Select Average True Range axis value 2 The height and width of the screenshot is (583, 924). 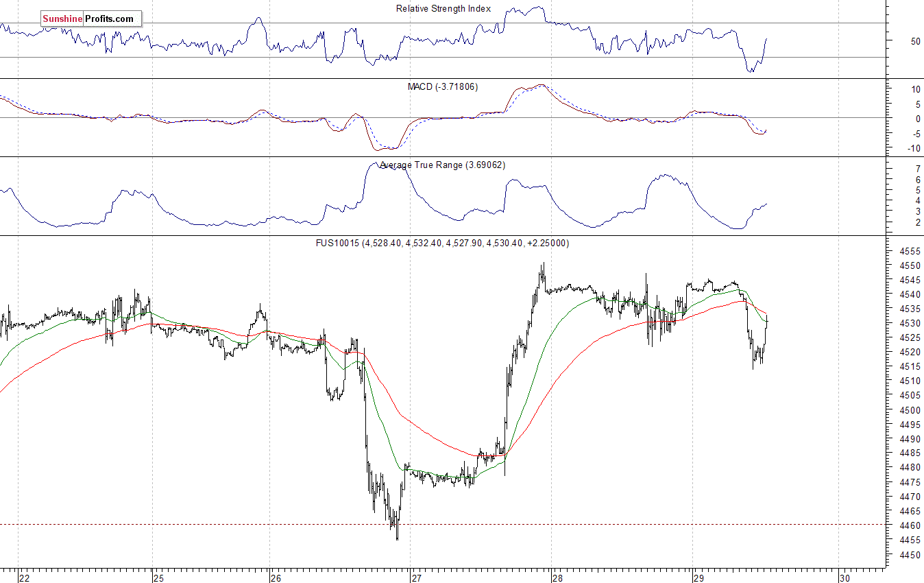pyautogui.click(x=917, y=223)
